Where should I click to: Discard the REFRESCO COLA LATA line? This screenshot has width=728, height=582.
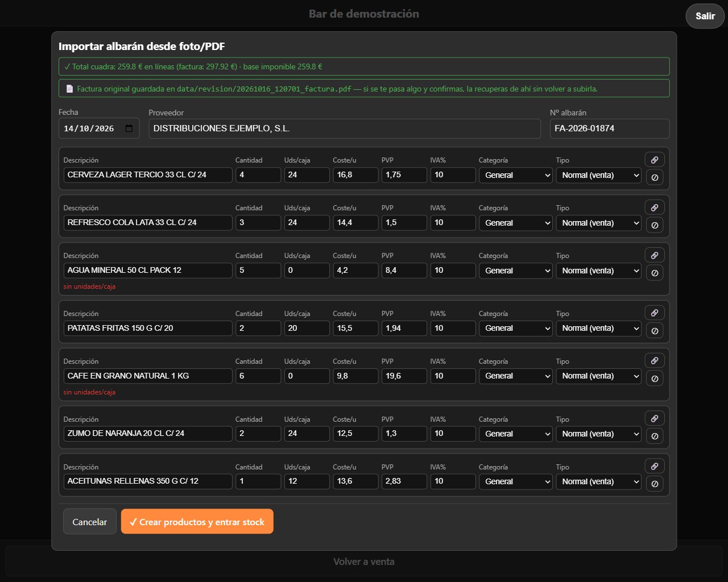(x=655, y=225)
